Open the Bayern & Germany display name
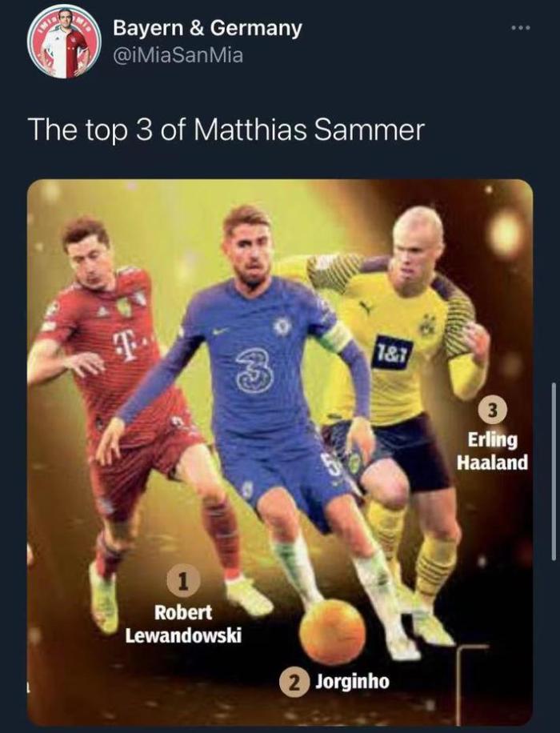 207,29
